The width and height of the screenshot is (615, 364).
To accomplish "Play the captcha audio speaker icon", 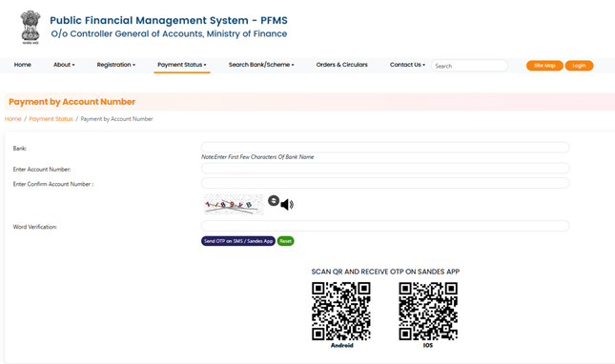I will click(287, 204).
